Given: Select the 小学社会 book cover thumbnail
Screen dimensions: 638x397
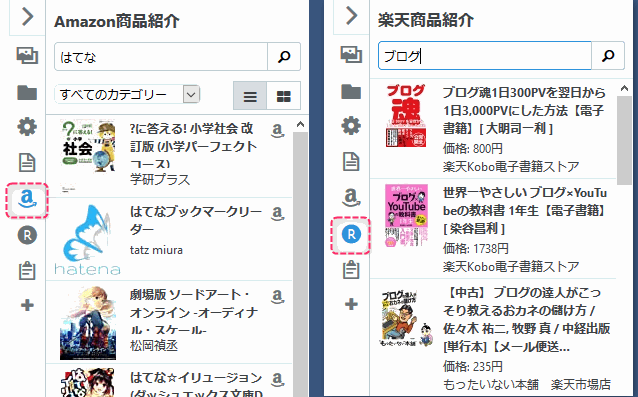Looking at the screenshot, I should [87, 155].
